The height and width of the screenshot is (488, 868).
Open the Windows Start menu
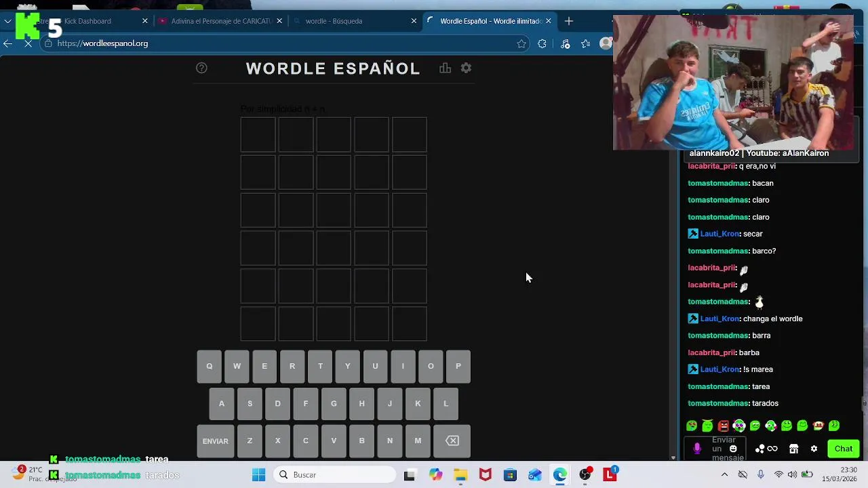[258, 474]
